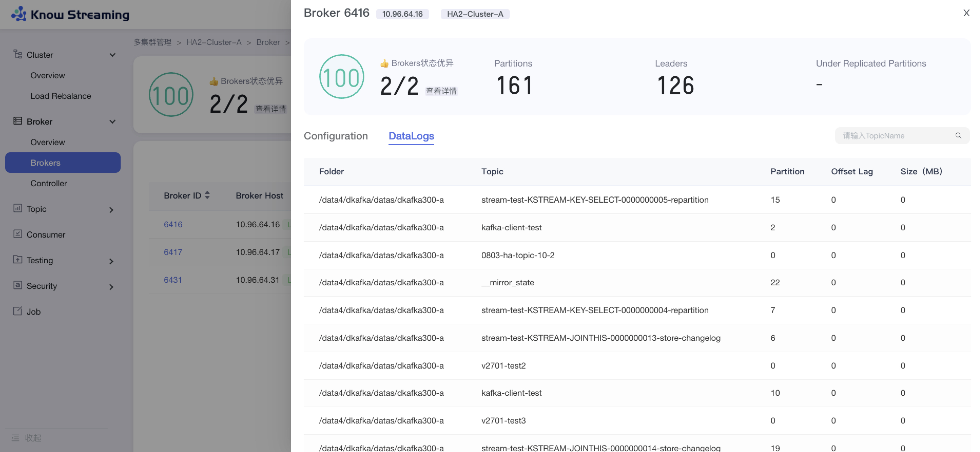Click the search magnifier in TopicName field
Screen dimensions: 980x452
(958, 136)
